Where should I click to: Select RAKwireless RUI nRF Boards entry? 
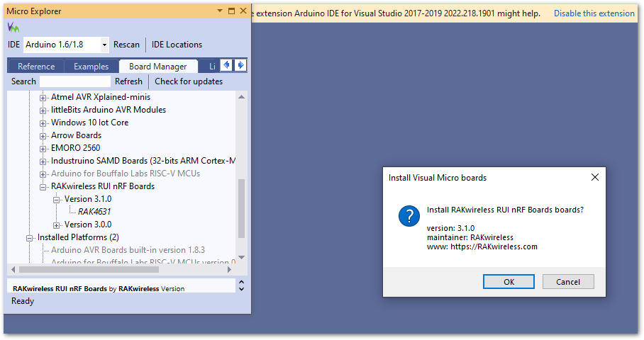click(103, 186)
